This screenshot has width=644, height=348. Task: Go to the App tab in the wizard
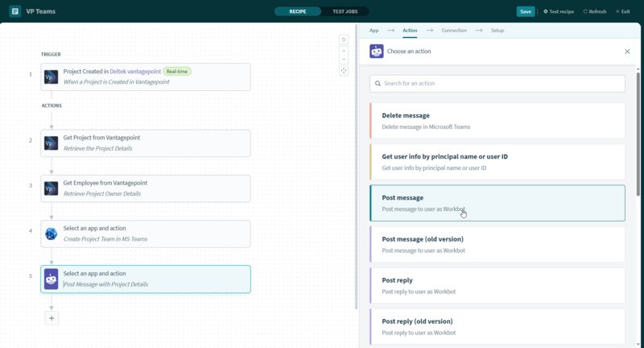(x=374, y=30)
